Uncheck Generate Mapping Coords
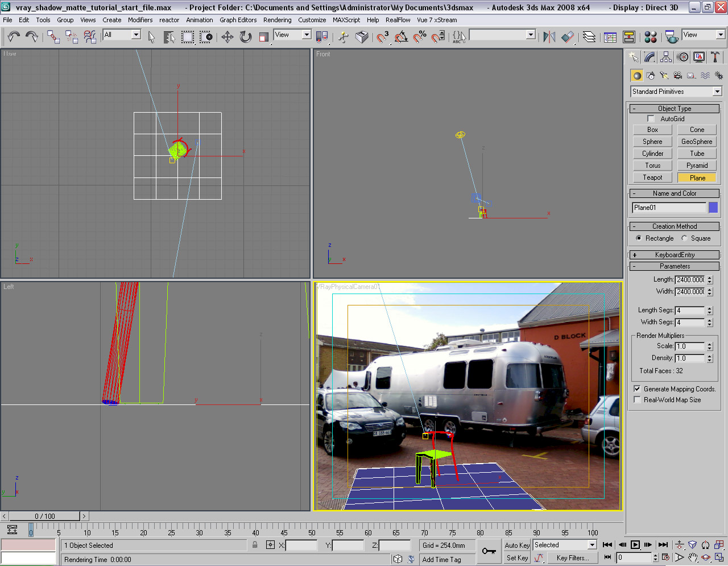The height and width of the screenshot is (566, 728). click(637, 389)
